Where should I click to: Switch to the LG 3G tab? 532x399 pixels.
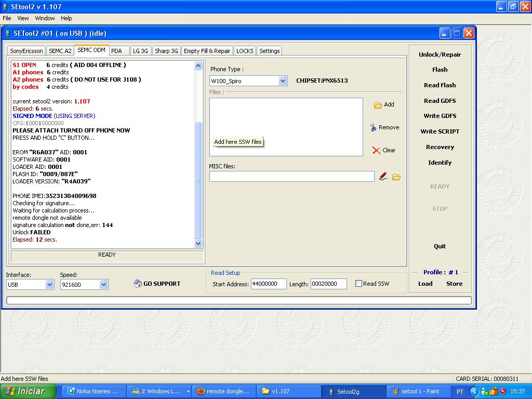[x=140, y=51]
